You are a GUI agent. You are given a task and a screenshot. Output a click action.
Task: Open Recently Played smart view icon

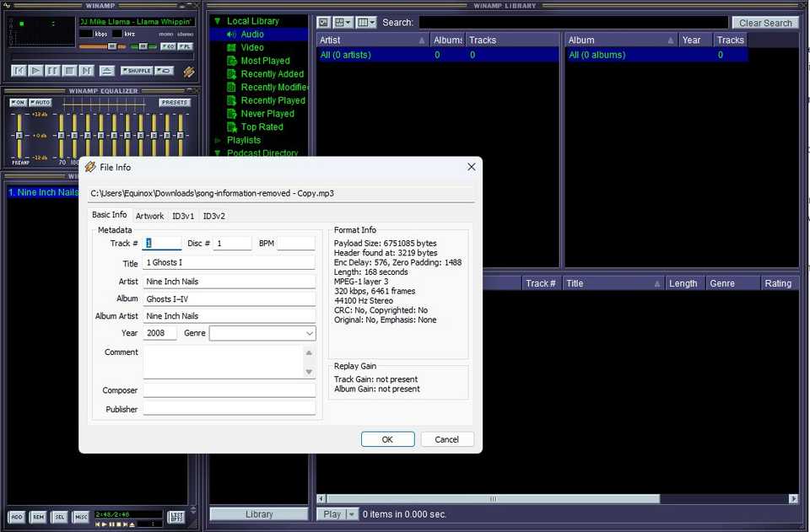[x=232, y=100]
